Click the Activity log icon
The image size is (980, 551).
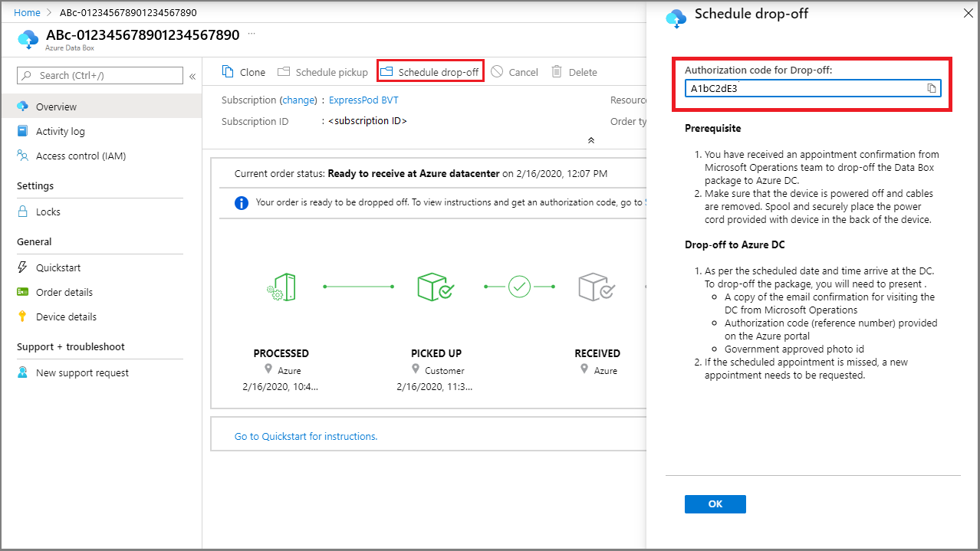22,131
